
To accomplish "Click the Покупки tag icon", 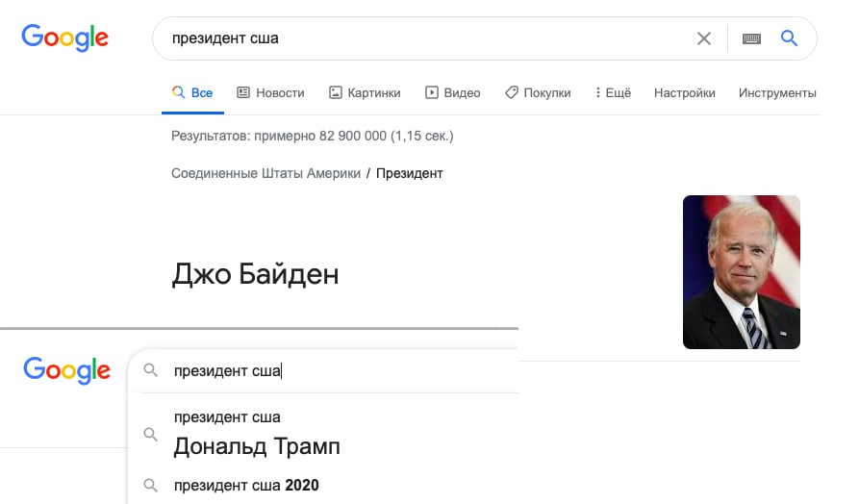I will pos(511,92).
